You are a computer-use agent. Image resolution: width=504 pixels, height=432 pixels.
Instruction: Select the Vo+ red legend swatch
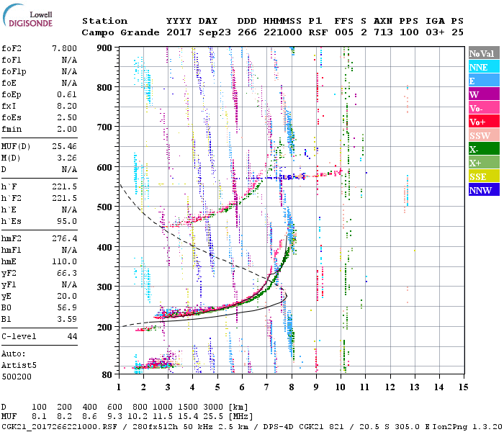(484, 122)
